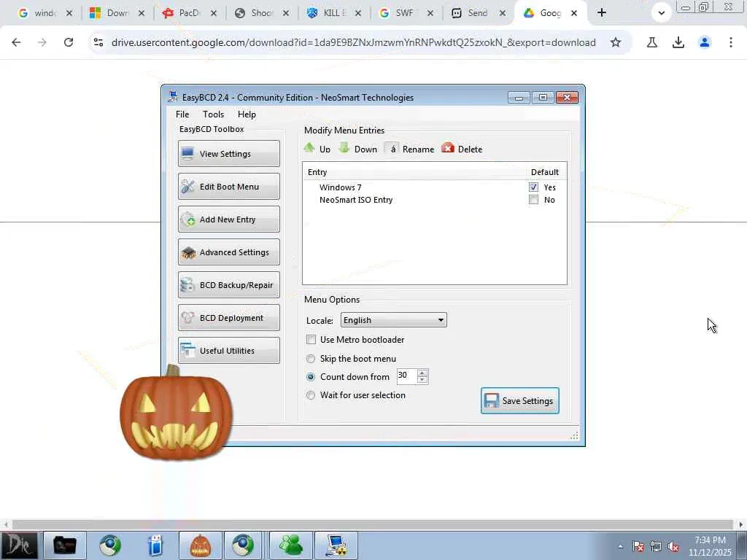Bookmark this page with the star icon
The image size is (747, 560).
616,42
